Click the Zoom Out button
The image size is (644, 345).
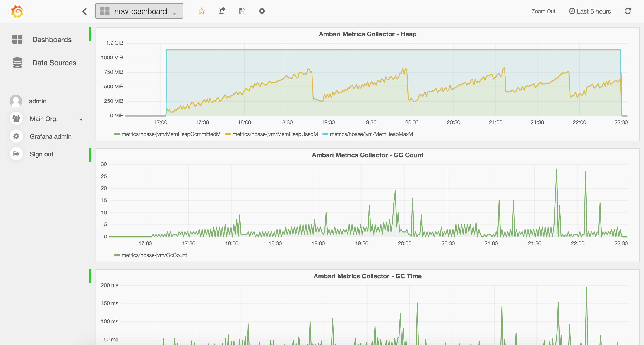(x=543, y=11)
